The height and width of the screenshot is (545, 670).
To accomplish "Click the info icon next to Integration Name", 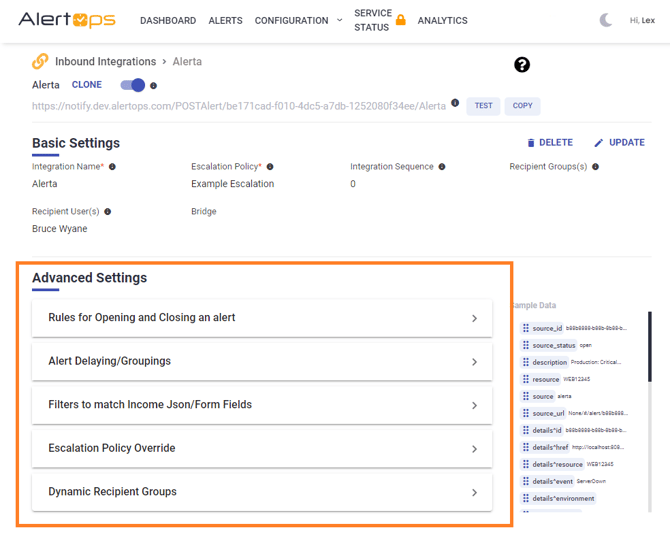I will (112, 167).
